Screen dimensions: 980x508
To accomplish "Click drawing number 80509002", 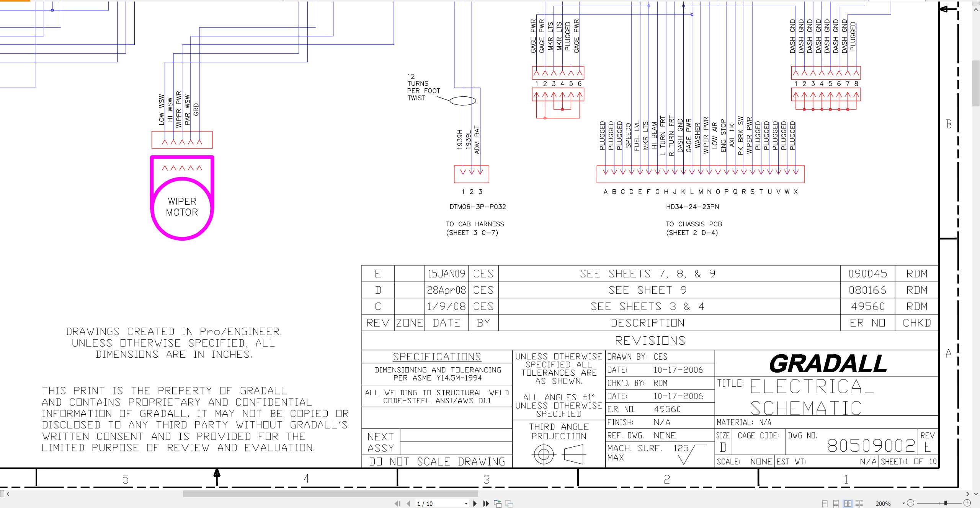I will 871,446.
